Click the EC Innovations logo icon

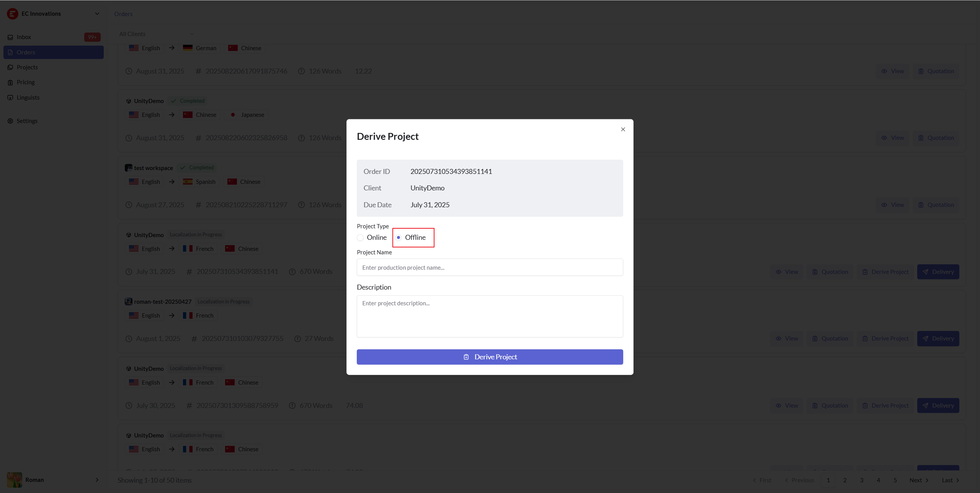click(12, 14)
